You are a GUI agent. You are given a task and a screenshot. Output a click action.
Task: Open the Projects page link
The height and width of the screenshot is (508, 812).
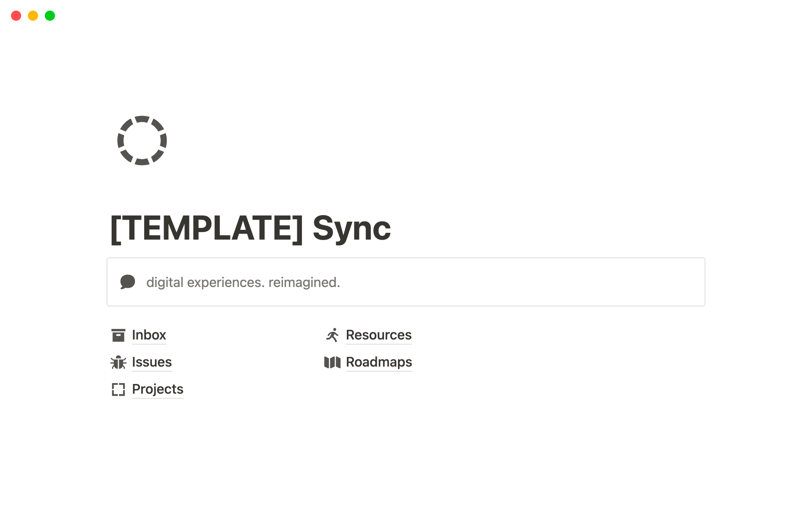tap(157, 389)
